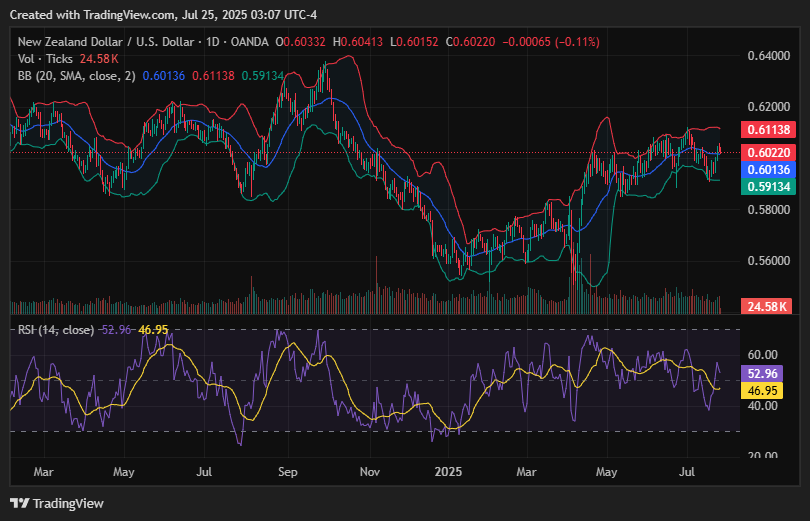The width and height of the screenshot is (810, 521).
Task: Click the Sep label on time axis
Action: [288, 472]
